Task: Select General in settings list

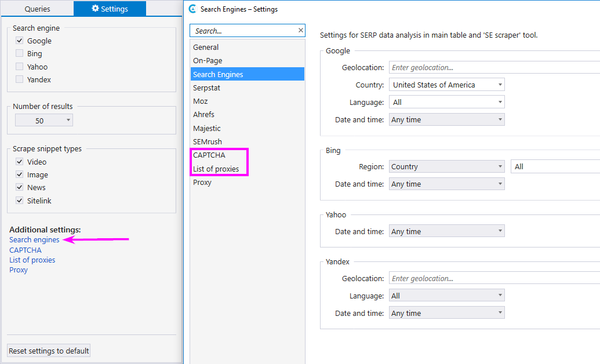Action: [x=248, y=47]
